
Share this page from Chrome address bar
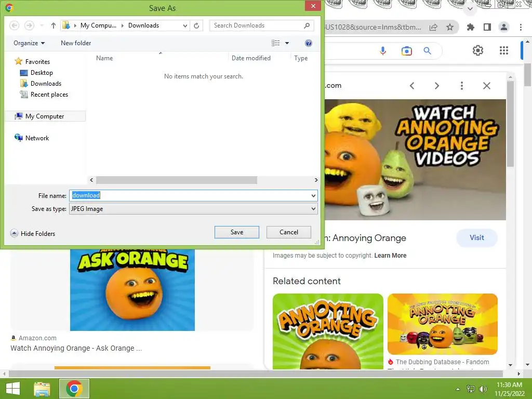[x=433, y=27]
